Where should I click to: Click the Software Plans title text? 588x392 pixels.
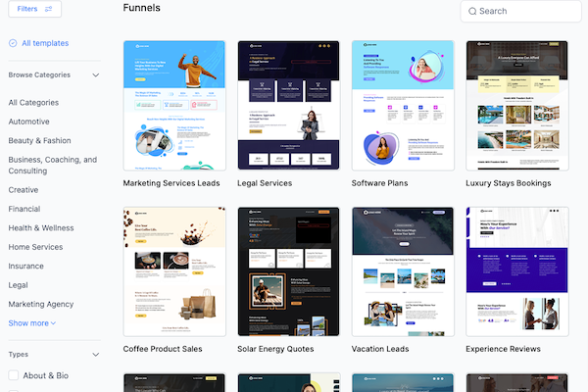click(x=379, y=183)
